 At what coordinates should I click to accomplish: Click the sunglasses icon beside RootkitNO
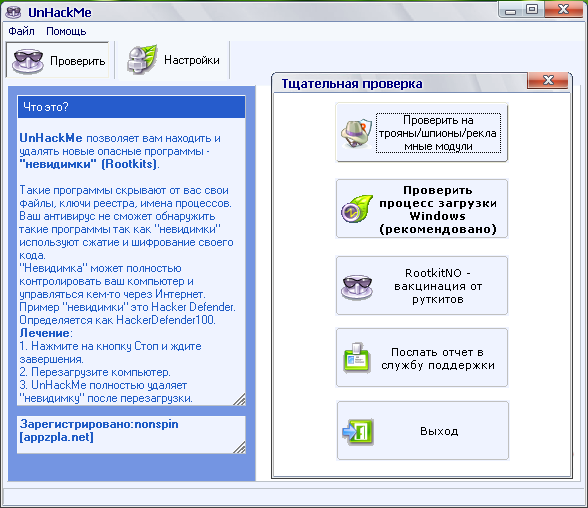pos(357,287)
